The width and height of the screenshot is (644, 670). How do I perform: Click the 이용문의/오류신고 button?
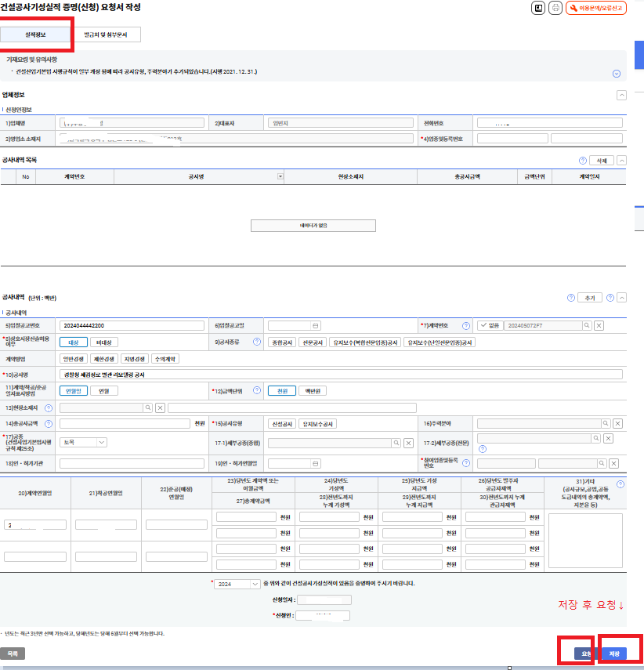pyautogui.click(x=596, y=8)
